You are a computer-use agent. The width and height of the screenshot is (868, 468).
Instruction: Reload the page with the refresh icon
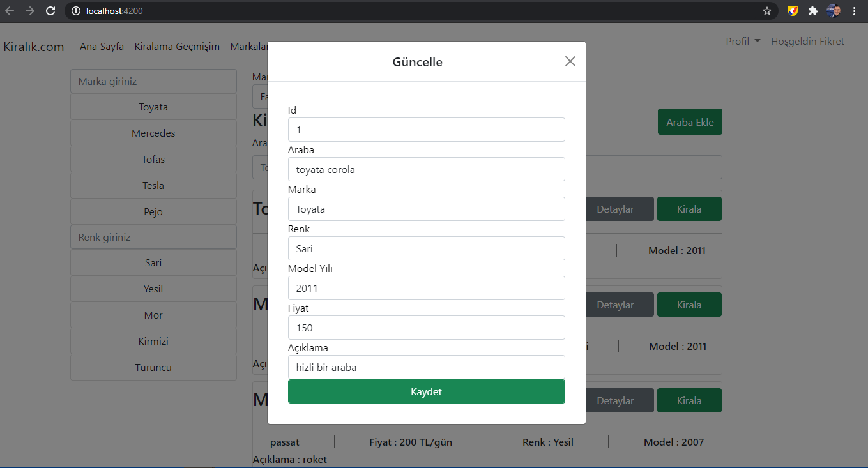click(x=50, y=11)
